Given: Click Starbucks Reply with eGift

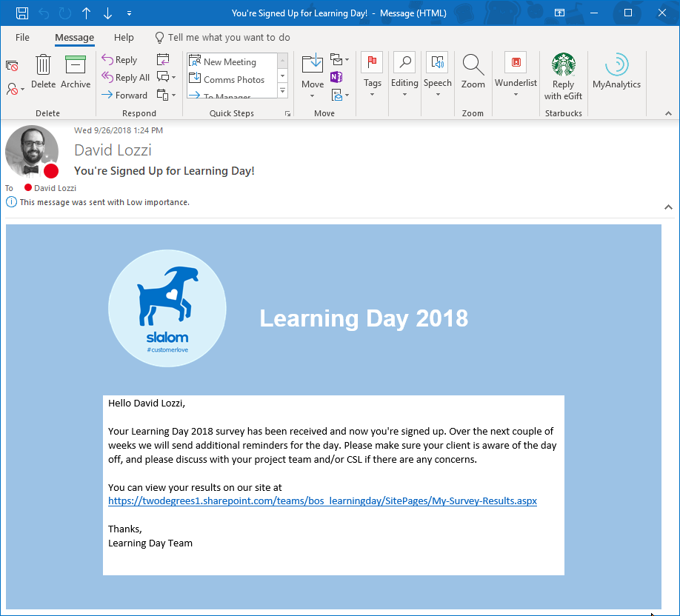Looking at the screenshot, I should (x=563, y=76).
